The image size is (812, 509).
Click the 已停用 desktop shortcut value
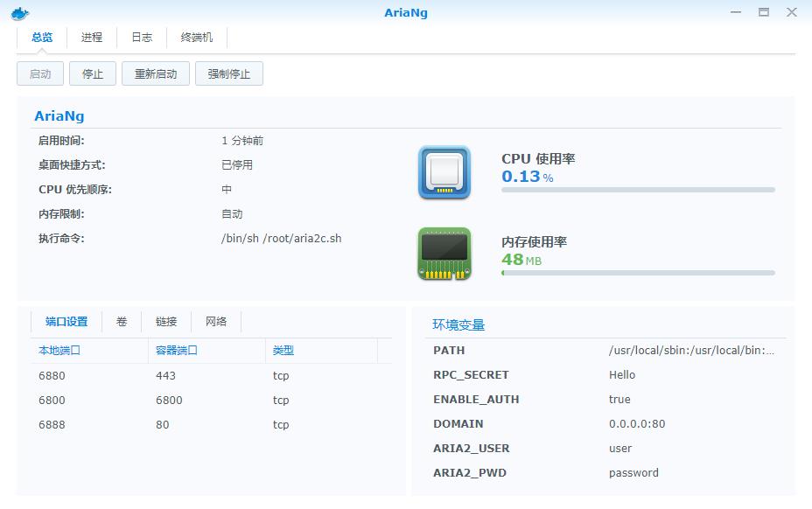(x=237, y=165)
